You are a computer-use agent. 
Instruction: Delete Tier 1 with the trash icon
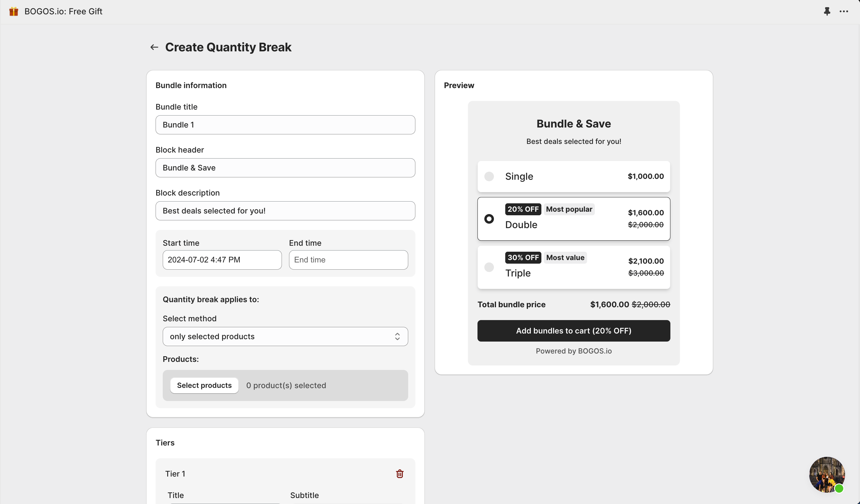pos(400,474)
